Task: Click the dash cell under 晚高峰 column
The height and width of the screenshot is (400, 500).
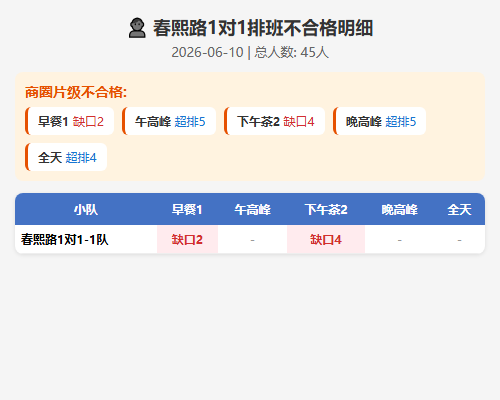Action: click(400, 240)
